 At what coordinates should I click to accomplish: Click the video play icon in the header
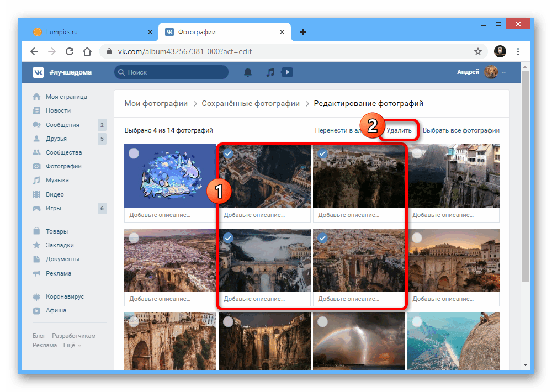pyautogui.click(x=287, y=72)
